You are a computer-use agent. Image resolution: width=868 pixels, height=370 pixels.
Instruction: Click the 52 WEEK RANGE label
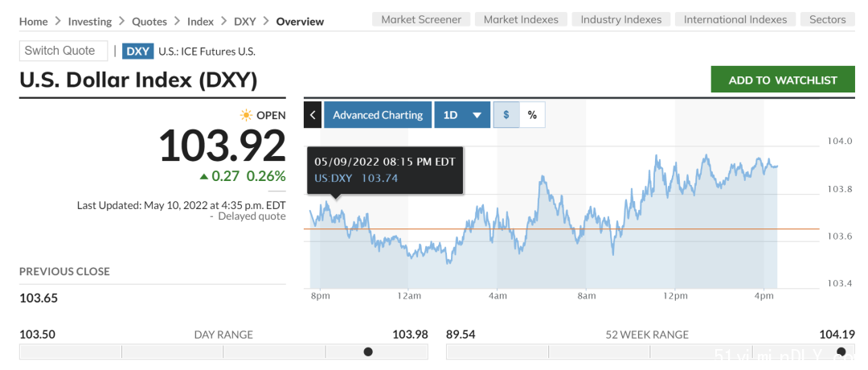coord(647,335)
